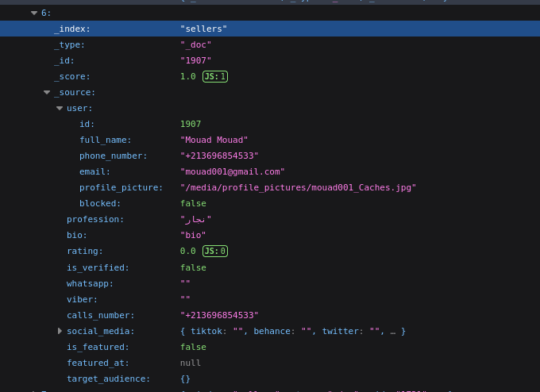
Task: Select the is_verified key
Action: pos(98,267)
